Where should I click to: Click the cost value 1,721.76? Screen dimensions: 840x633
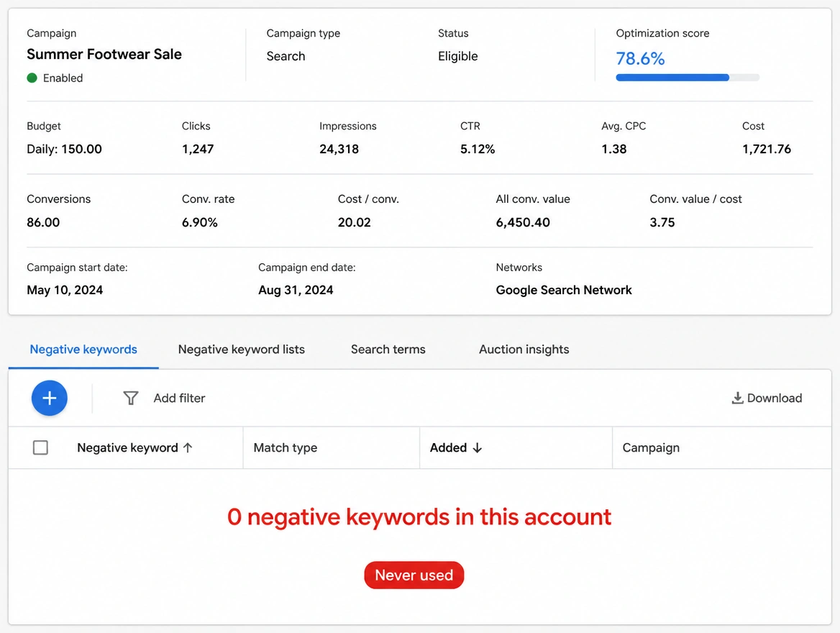pyautogui.click(x=766, y=149)
